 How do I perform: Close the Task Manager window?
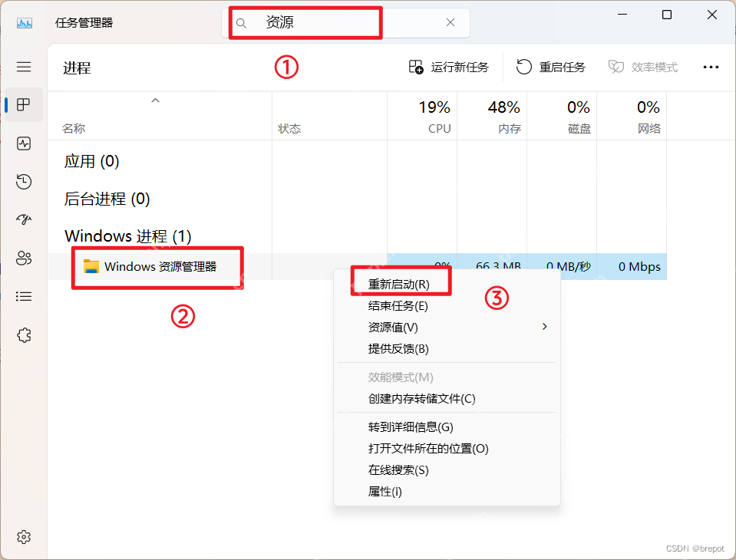click(x=711, y=15)
